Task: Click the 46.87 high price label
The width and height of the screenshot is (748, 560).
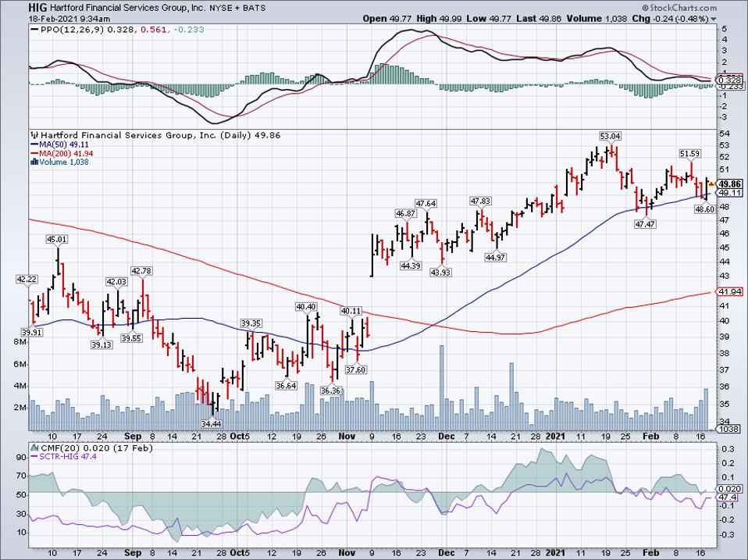Action: pyautogui.click(x=405, y=213)
